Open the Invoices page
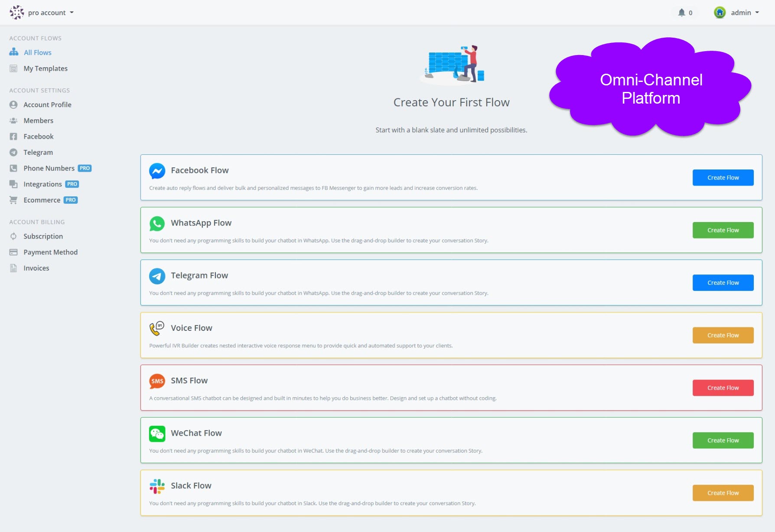 pos(36,268)
